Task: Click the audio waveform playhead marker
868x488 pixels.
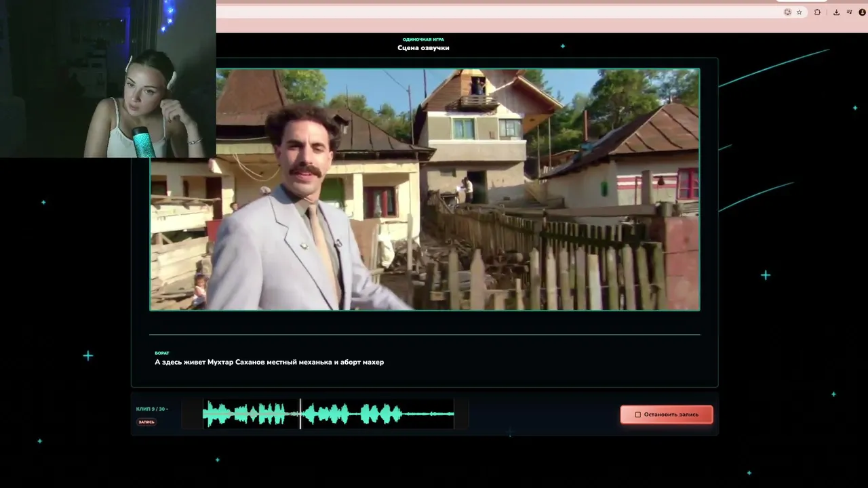Action: point(300,413)
